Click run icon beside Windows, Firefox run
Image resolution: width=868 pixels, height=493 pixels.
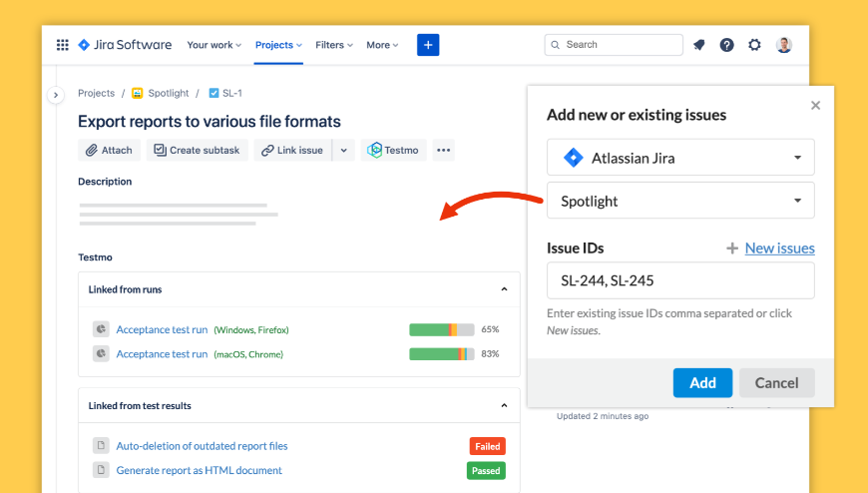[101, 329]
